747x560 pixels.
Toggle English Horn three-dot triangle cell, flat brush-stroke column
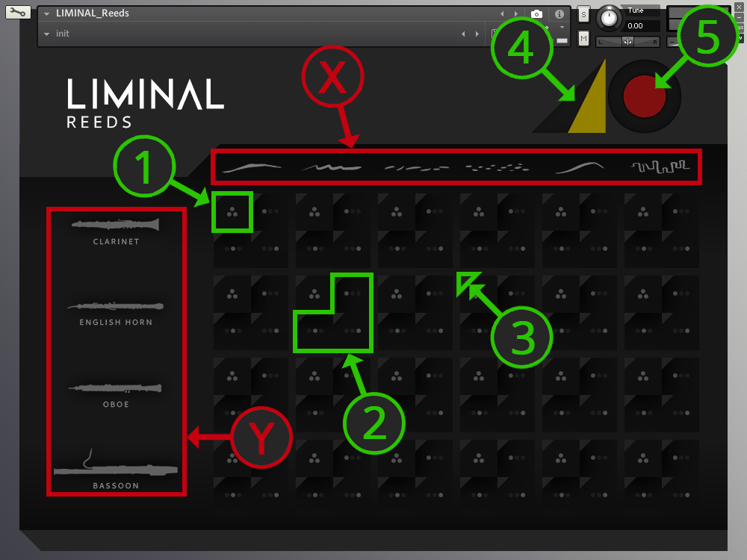232,294
